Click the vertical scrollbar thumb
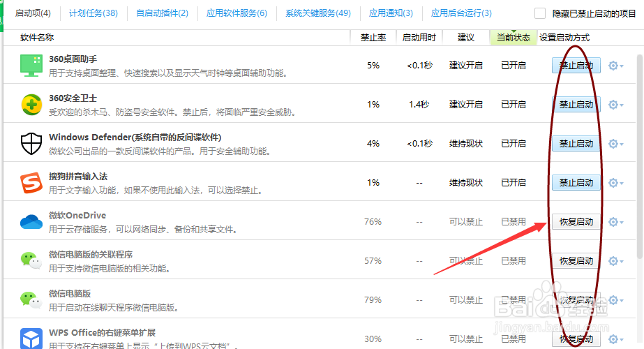Screen dimensions: 644x349 (x=640, y=156)
